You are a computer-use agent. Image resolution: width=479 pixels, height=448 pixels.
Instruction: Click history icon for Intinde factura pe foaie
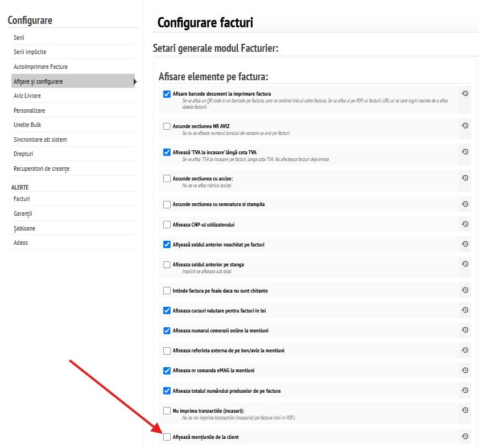(x=465, y=290)
